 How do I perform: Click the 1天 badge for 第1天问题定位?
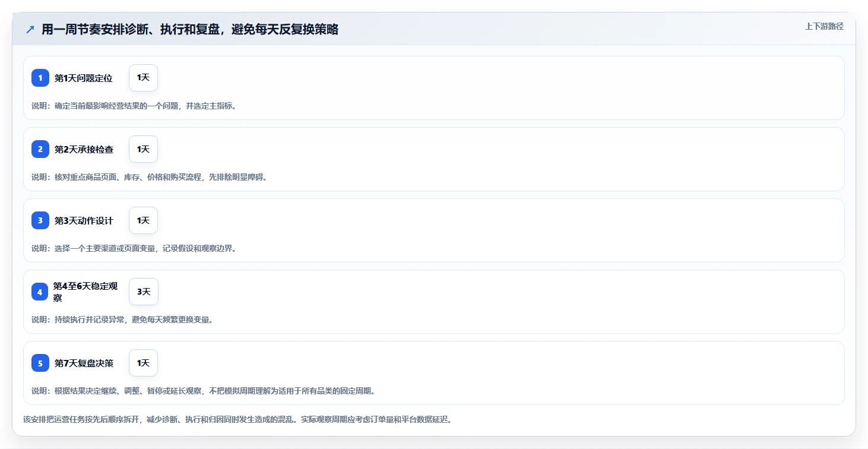pos(143,78)
